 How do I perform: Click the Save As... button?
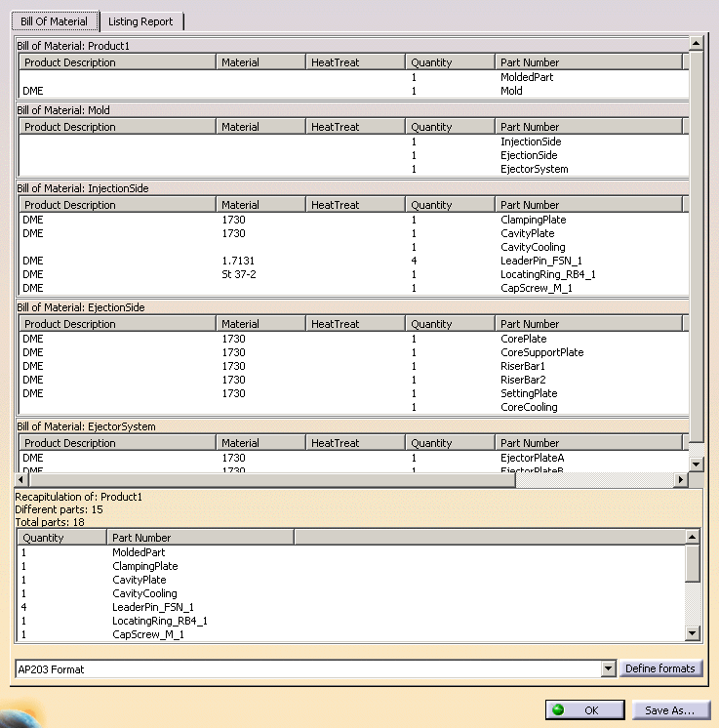pyautogui.click(x=670, y=709)
